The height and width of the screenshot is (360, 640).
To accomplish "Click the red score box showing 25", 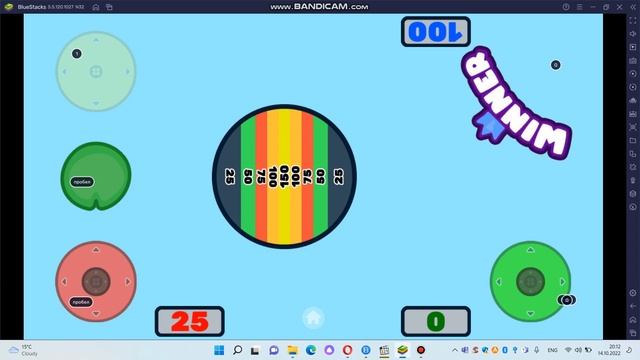I will pyautogui.click(x=190, y=322).
